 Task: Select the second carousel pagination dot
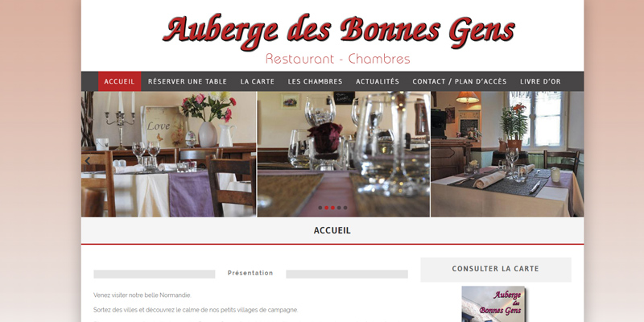click(x=327, y=208)
